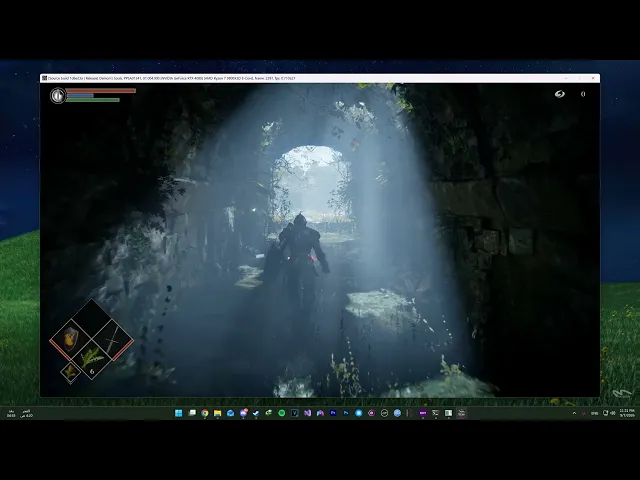
Task: Open Visual Studio from the taskbar
Action: [307, 413]
